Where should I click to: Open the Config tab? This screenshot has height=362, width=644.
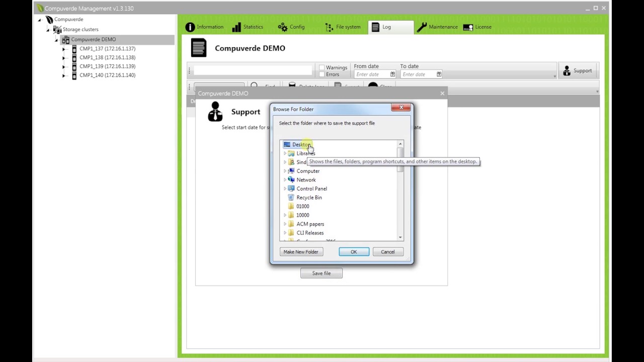click(x=292, y=27)
